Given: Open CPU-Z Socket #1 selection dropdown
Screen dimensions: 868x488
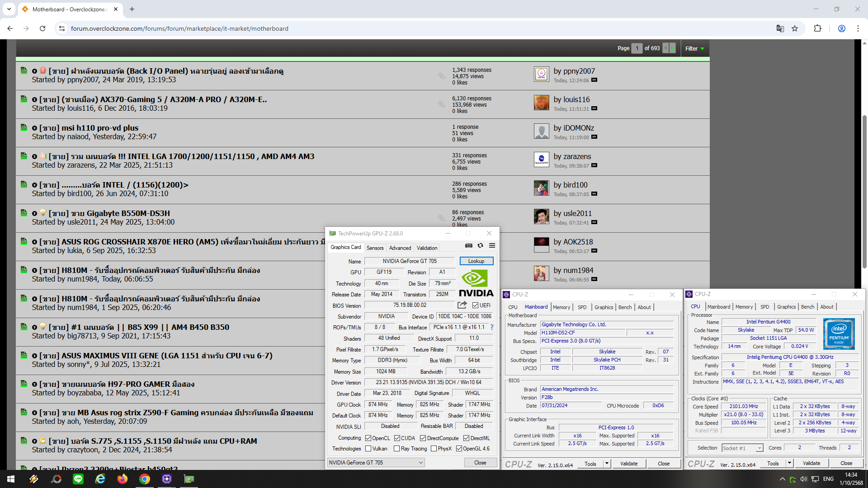Looking at the screenshot, I should [742, 448].
